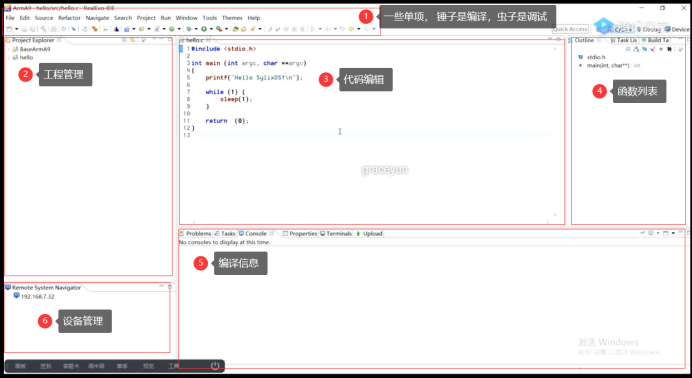This screenshot has height=378, width=692.
Task: Click the Quick Access search field
Action: (x=570, y=29)
